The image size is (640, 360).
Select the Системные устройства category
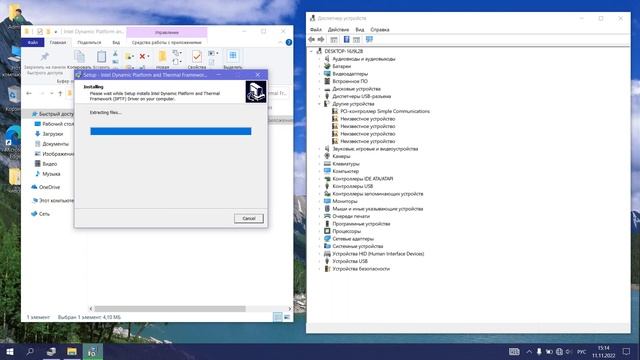358,246
